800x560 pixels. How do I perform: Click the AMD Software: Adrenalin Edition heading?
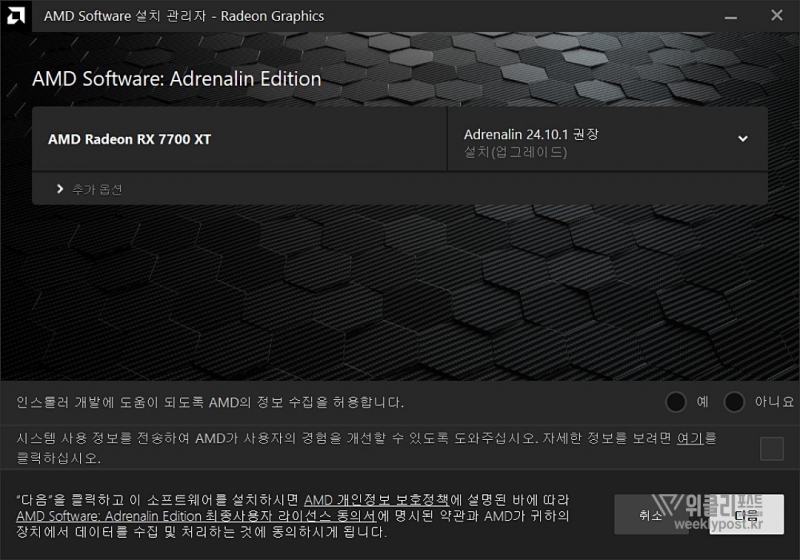[177, 79]
